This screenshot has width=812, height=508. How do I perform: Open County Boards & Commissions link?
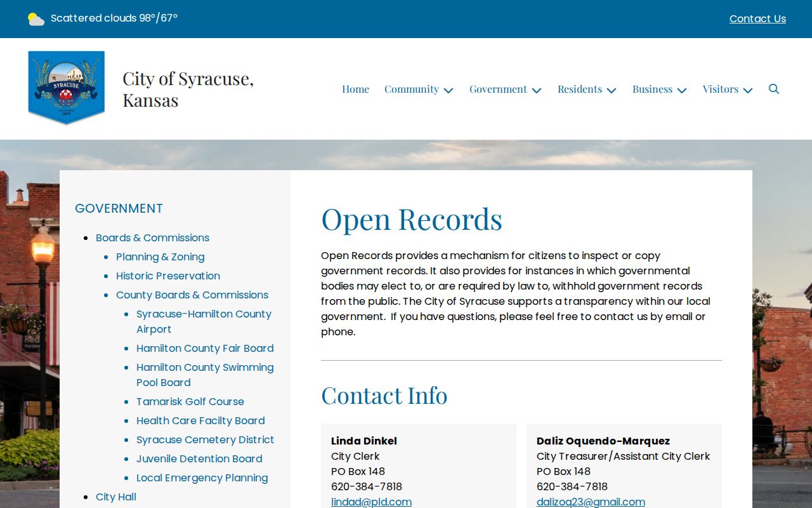[x=192, y=295]
